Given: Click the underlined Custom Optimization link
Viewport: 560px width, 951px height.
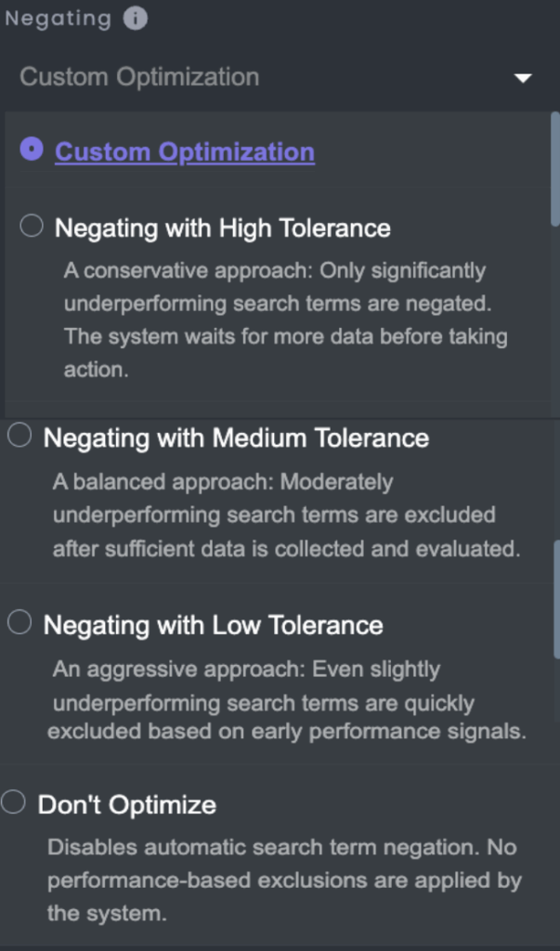Looking at the screenshot, I should 184,152.
